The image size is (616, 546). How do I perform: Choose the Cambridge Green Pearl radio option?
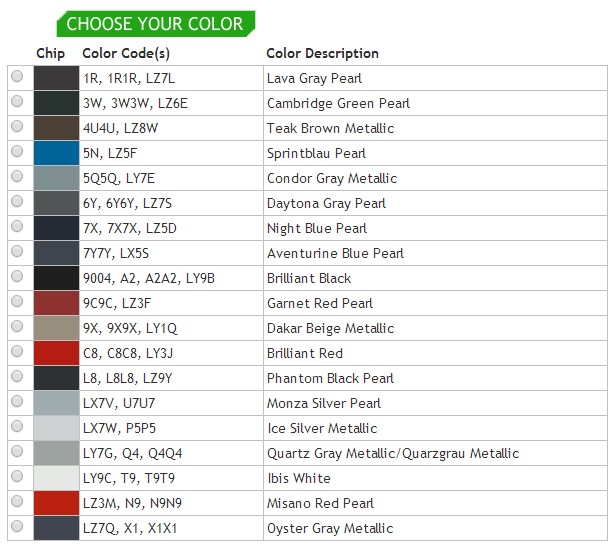tap(17, 102)
